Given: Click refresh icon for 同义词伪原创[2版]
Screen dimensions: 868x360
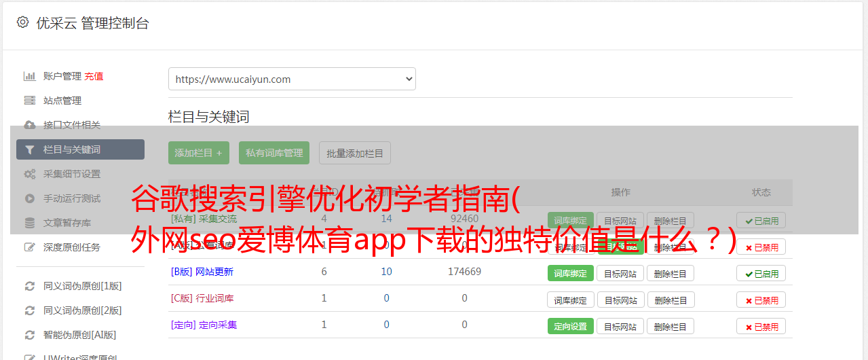Looking at the screenshot, I should click(x=29, y=310).
